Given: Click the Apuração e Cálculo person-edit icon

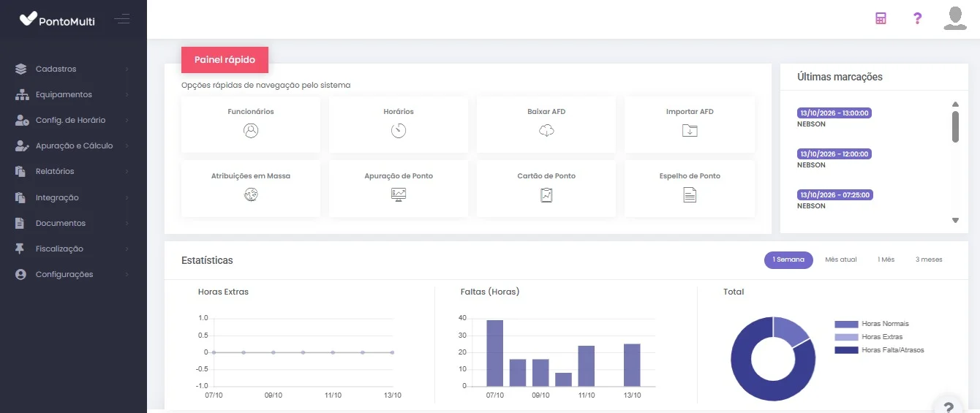Looking at the screenshot, I should coord(21,145).
